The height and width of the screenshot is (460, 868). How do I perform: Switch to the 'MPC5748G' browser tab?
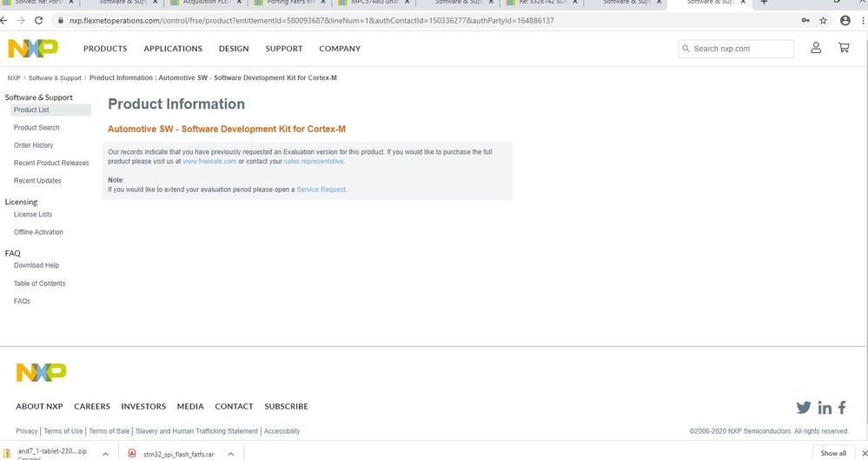[x=373, y=3]
